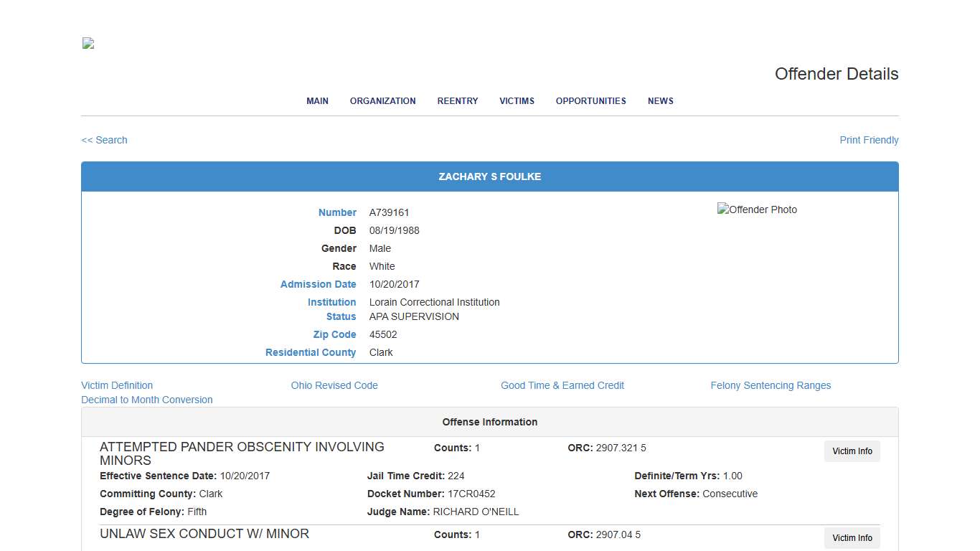
Task: Open the VICTIMS navigation menu
Action: pos(517,101)
